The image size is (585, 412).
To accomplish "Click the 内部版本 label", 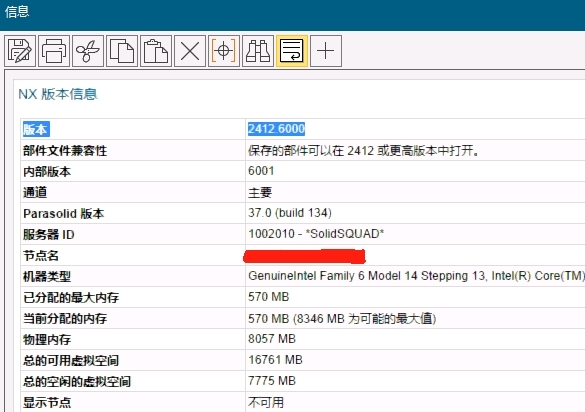I will 47,172.
